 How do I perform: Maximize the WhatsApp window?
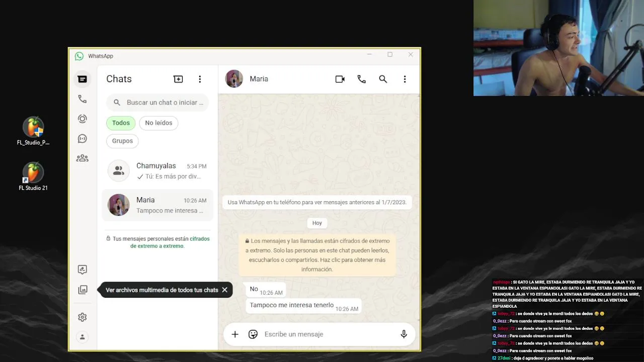390,54
